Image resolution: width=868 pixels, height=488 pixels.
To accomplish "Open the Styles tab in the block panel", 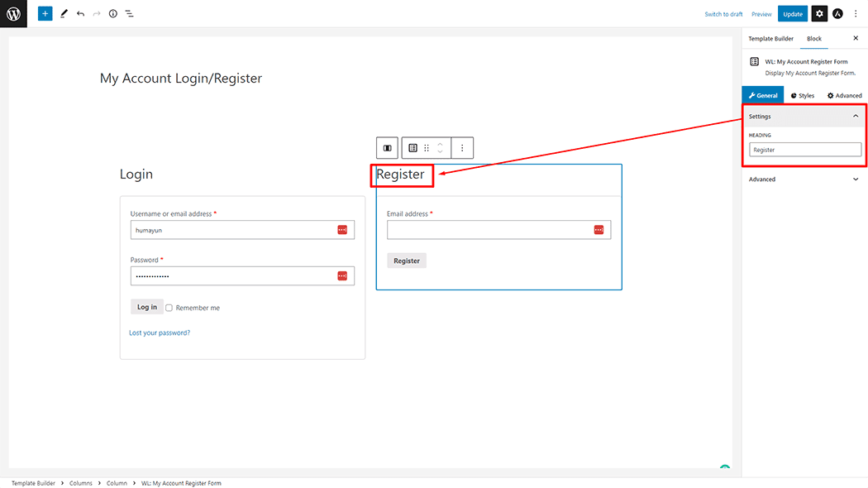I will point(801,94).
